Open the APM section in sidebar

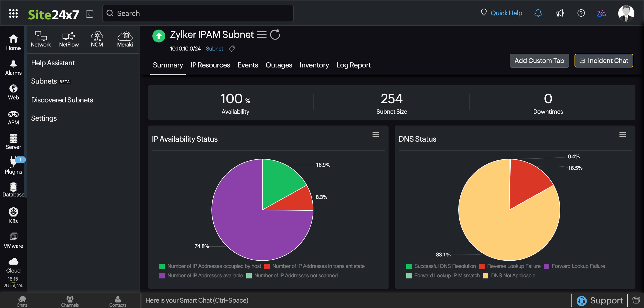(x=13, y=117)
